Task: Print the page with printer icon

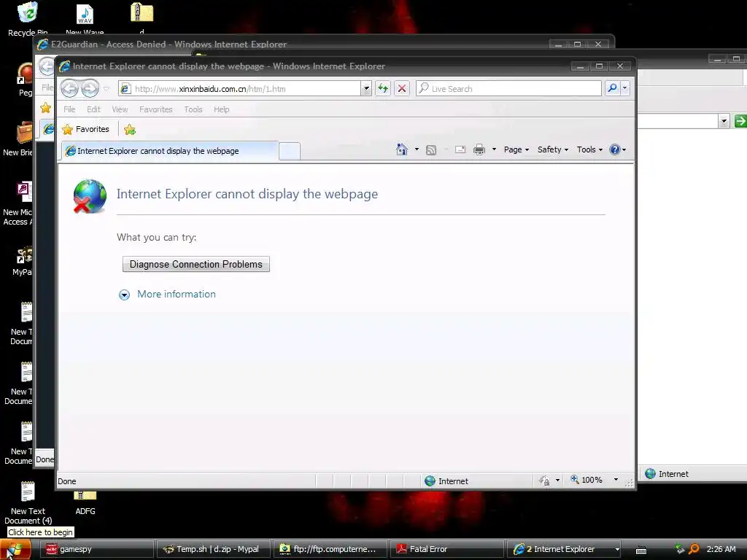Action: click(x=479, y=150)
